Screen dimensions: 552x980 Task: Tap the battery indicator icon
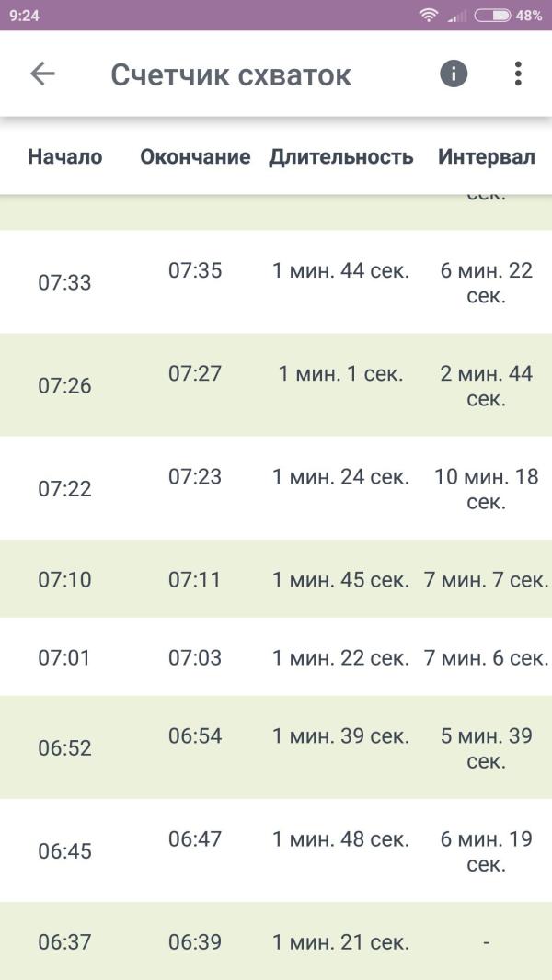(x=492, y=16)
